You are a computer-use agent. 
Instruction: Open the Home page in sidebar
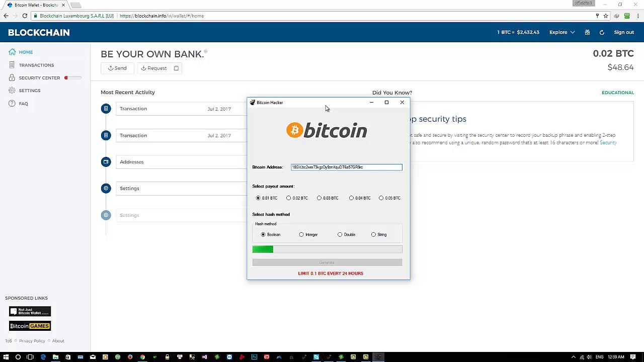[26, 52]
